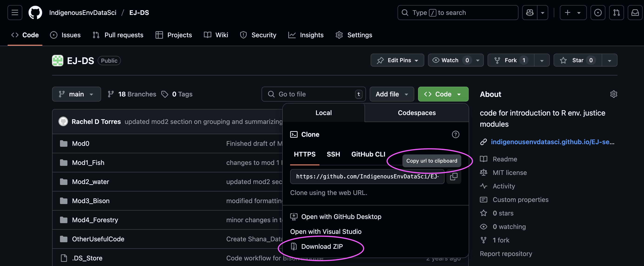Fork the repository with Fork button
Viewport: 644px width, 266px height.
(x=511, y=60)
